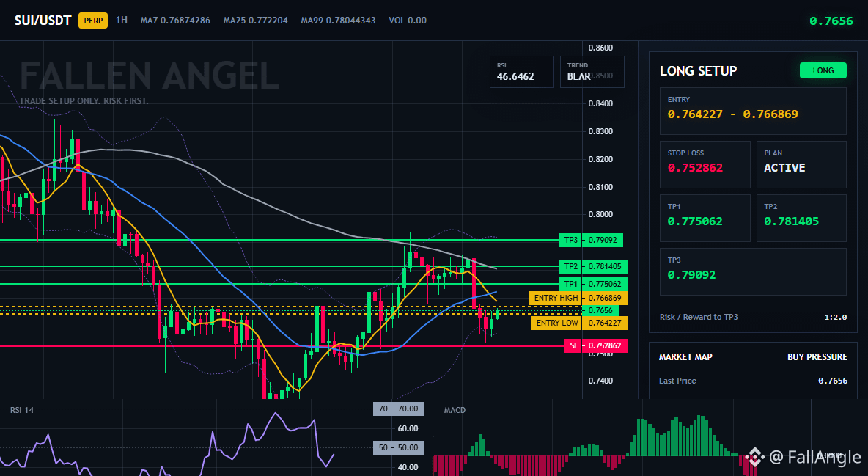Viewport: 868px width, 476px height.
Task: Click the MA99 0.78044343 indicator value
Action: [338, 21]
